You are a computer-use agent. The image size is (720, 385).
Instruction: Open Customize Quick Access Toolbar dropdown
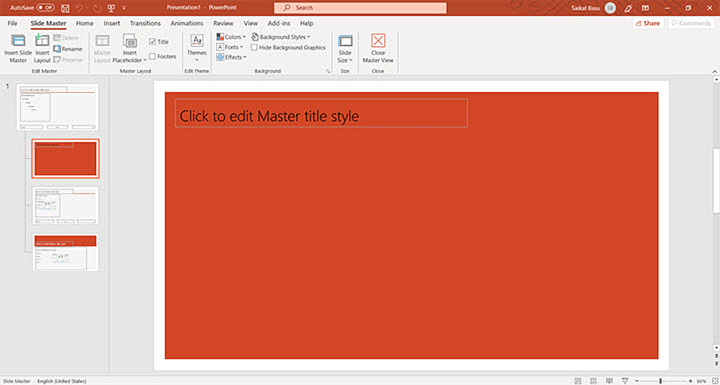[x=124, y=8]
